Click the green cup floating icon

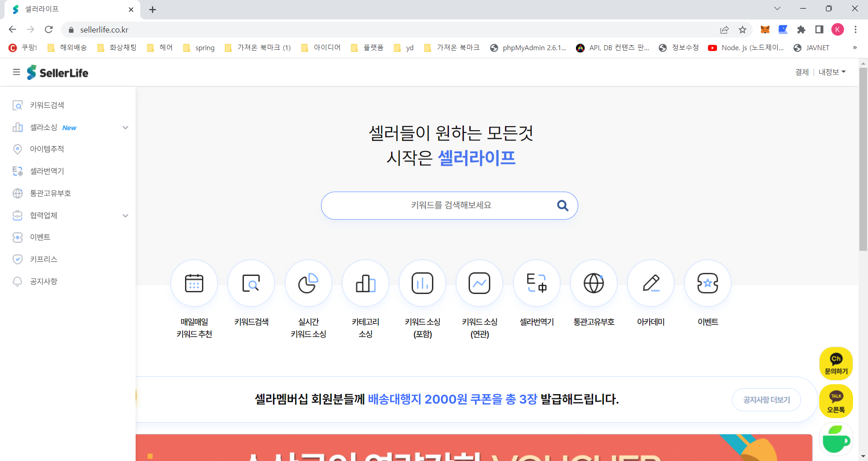tap(836, 439)
